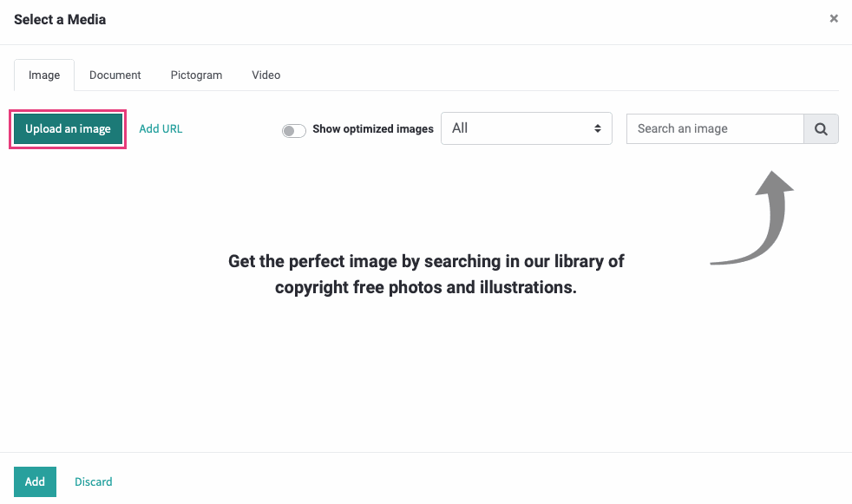Click the copyright free photos text line
This screenshot has height=504, width=852.
(x=426, y=287)
